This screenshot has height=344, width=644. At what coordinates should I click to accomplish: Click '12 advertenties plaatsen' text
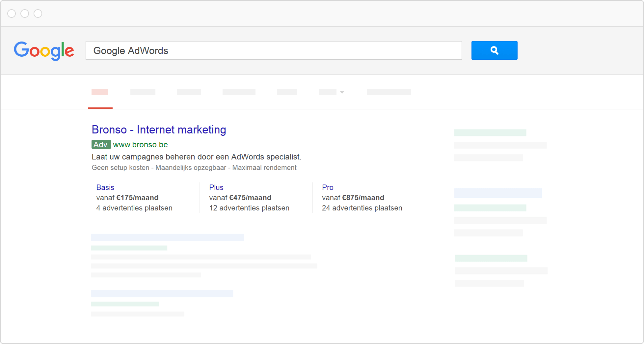(x=249, y=208)
